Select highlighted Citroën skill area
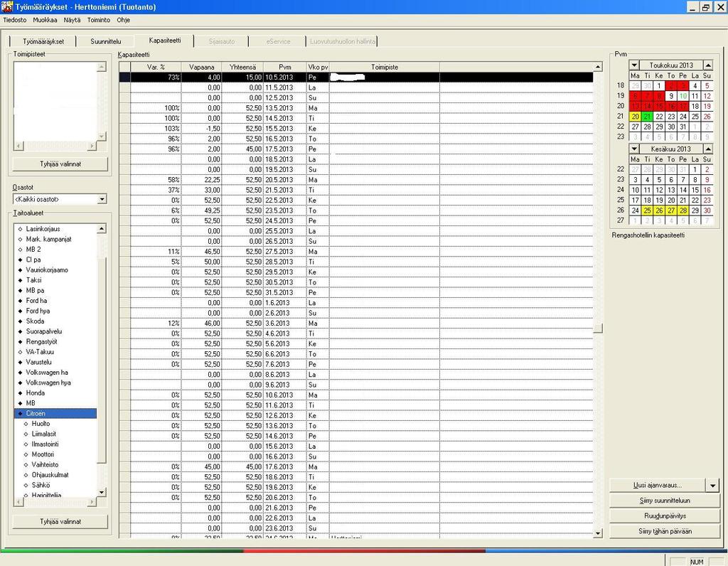The image size is (728, 566). coord(55,413)
